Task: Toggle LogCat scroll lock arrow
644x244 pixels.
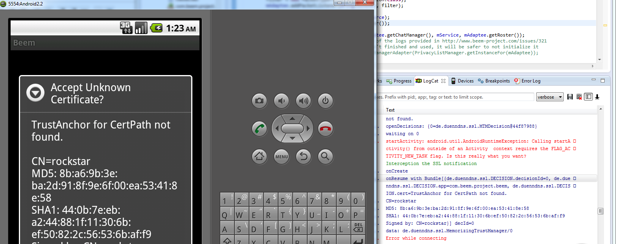Action: (x=597, y=97)
